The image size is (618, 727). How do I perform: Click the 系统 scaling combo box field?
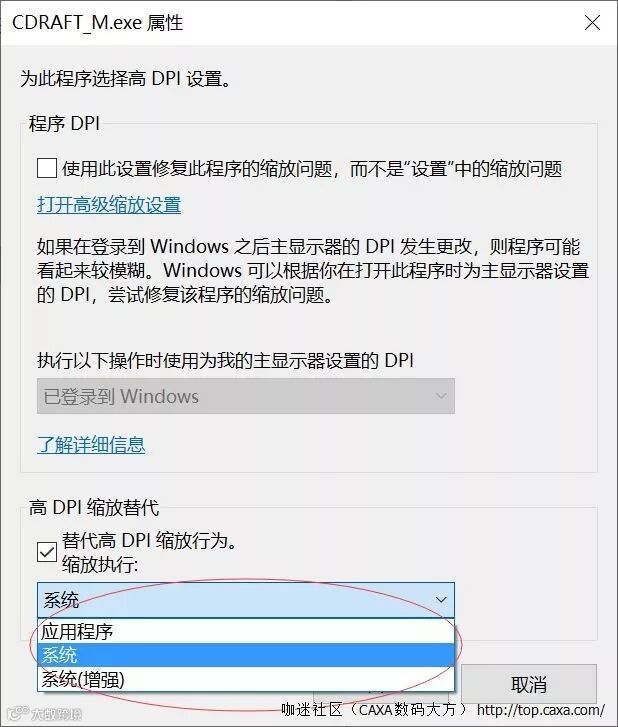246,600
